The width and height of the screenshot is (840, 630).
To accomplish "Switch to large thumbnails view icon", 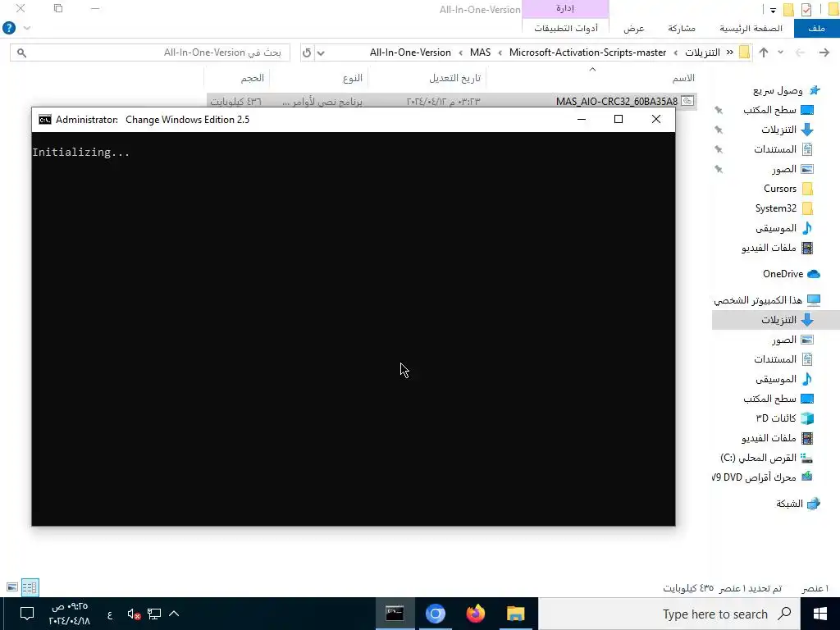I will click(11, 587).
